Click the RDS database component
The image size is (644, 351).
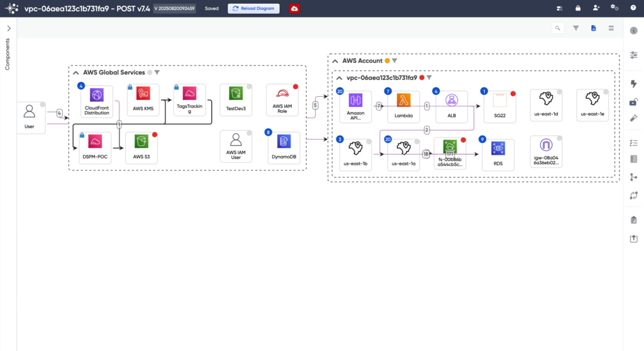[x=498, y=155]
